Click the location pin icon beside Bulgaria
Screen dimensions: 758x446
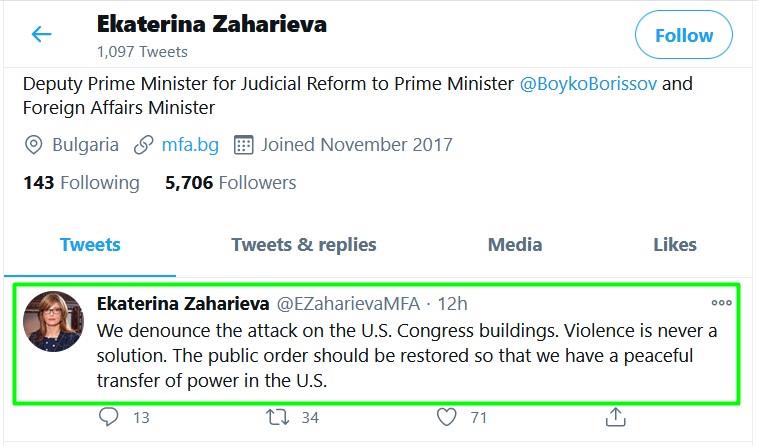(x=33, y=145)
